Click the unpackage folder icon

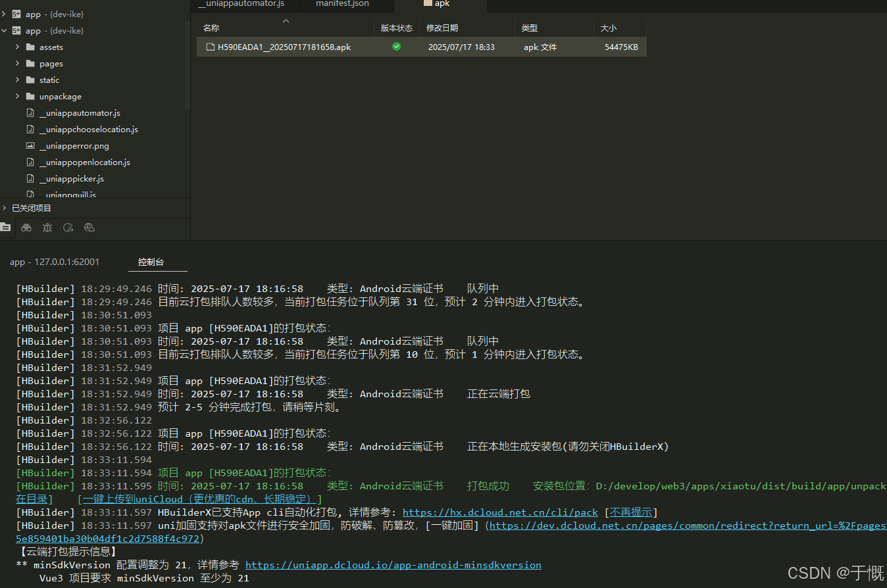tap(30, 97)
